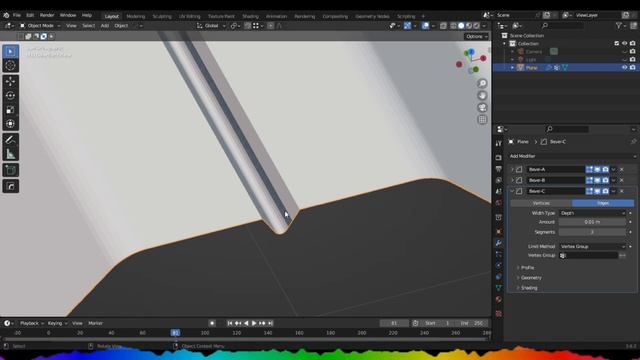Expand the Profile subpanel
Image resolution: width=640 pixels, height=360 pixels.
[526, 268]
